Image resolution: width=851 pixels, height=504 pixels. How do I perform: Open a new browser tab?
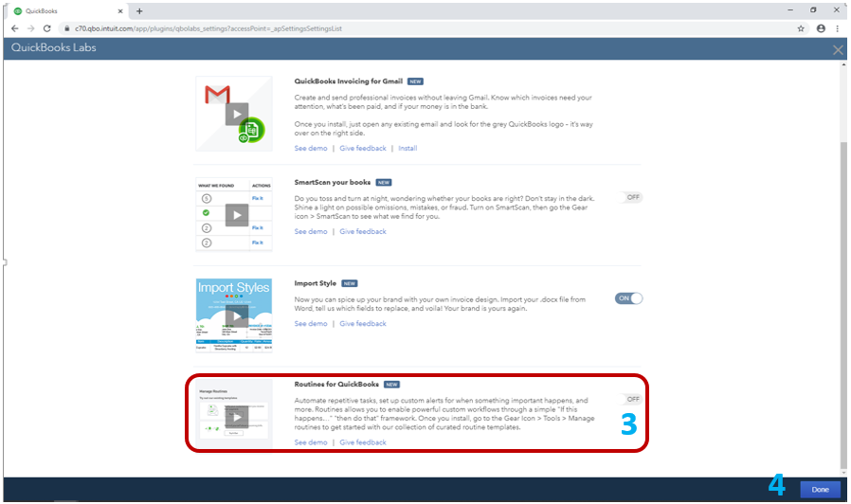139,10
